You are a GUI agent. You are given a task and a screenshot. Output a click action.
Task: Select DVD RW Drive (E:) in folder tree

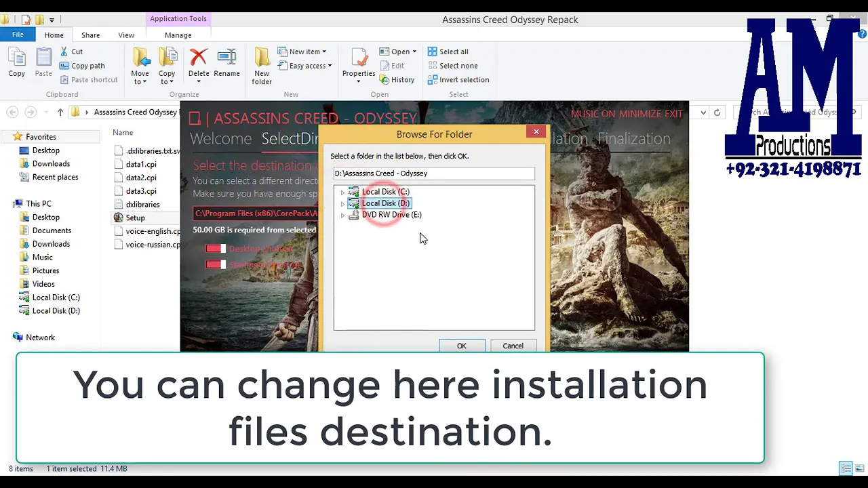tap(391, 215)
